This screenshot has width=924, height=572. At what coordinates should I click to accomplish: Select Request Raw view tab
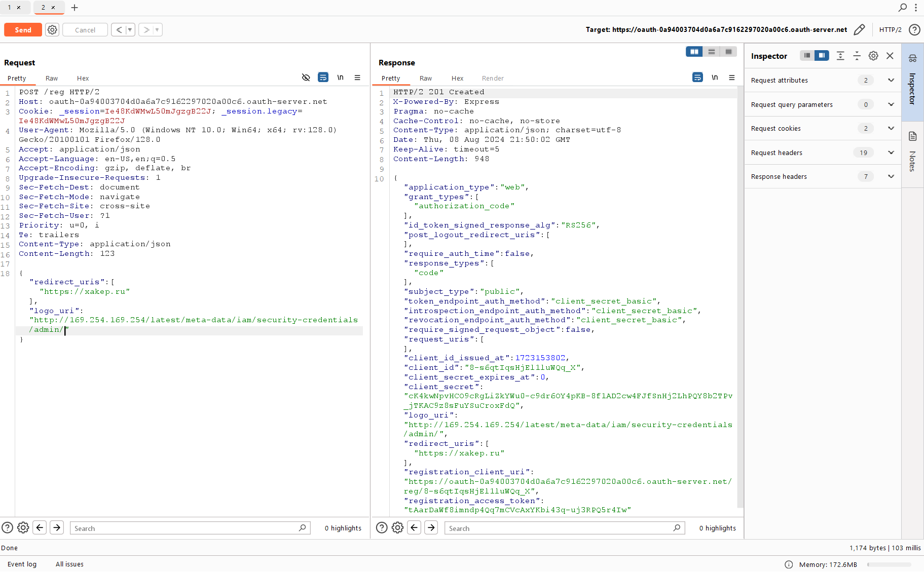[52, 79]
